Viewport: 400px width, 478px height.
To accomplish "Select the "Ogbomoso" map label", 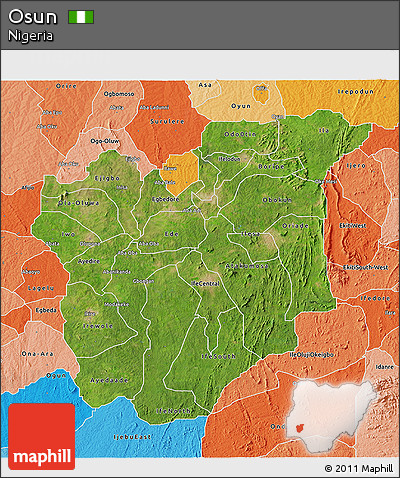I will coord(119,94).
